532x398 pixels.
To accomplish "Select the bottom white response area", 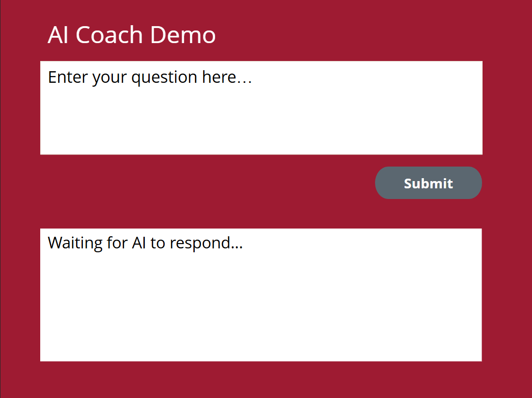I will coord(261,305).
